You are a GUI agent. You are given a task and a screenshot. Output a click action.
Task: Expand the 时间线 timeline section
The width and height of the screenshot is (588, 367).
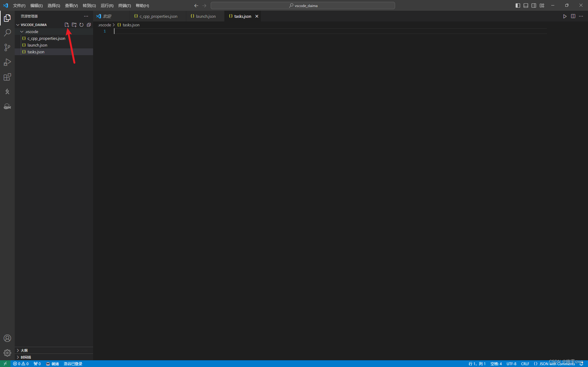pyautogui.click(x=54, y=357)
